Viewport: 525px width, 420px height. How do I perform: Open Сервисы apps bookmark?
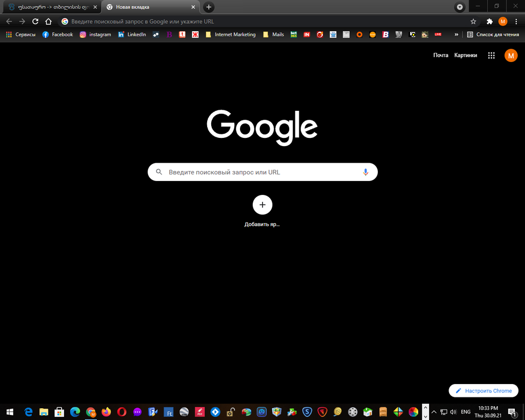click(21, 34)
